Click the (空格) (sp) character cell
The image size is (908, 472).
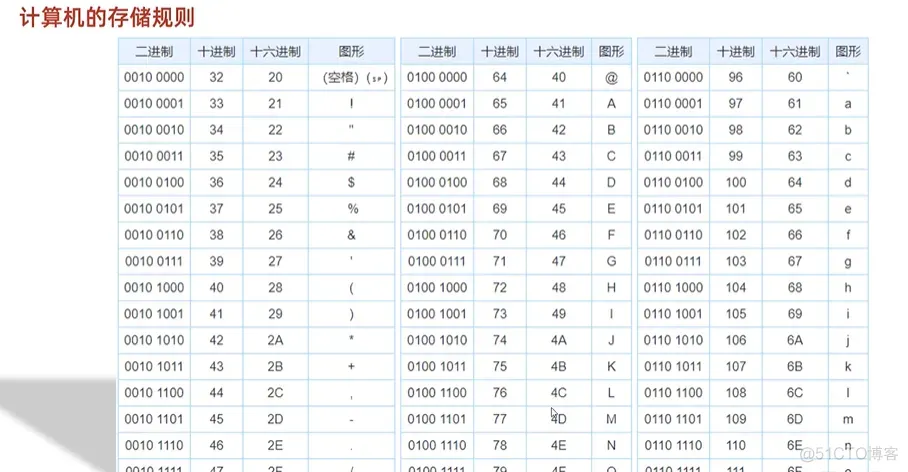click(x=352, y=77)
